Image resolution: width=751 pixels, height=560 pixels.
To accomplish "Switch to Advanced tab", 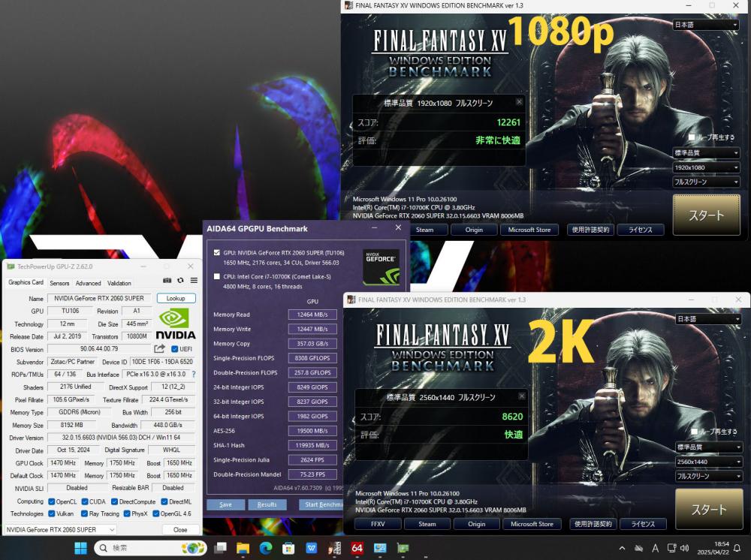I will 88,283.
